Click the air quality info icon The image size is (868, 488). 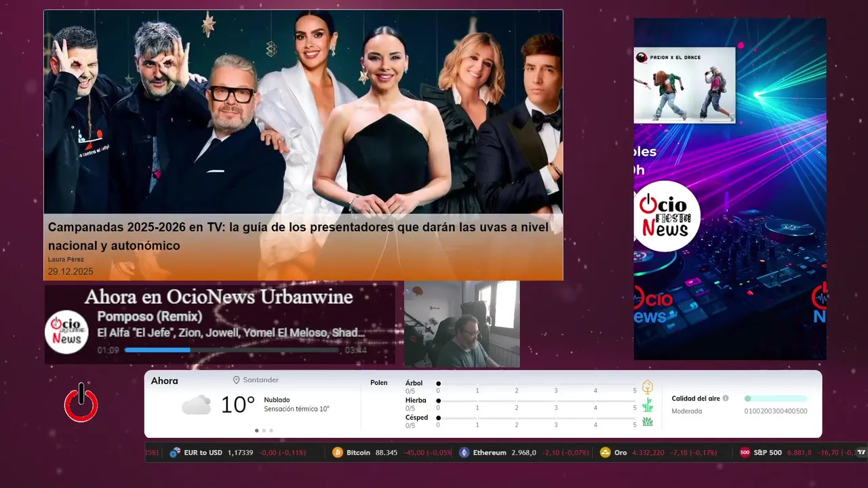[x=726, y=399]
